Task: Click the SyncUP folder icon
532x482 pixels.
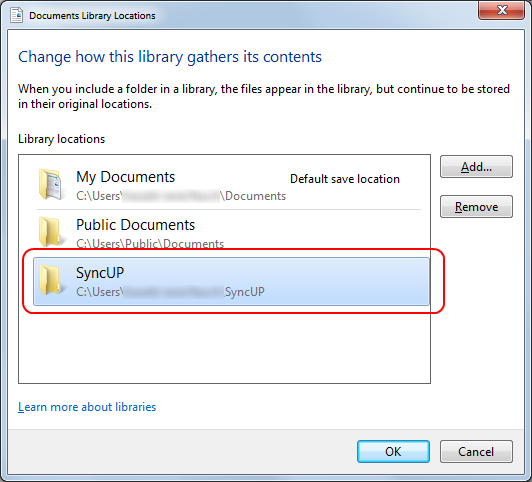Action: 51,280
